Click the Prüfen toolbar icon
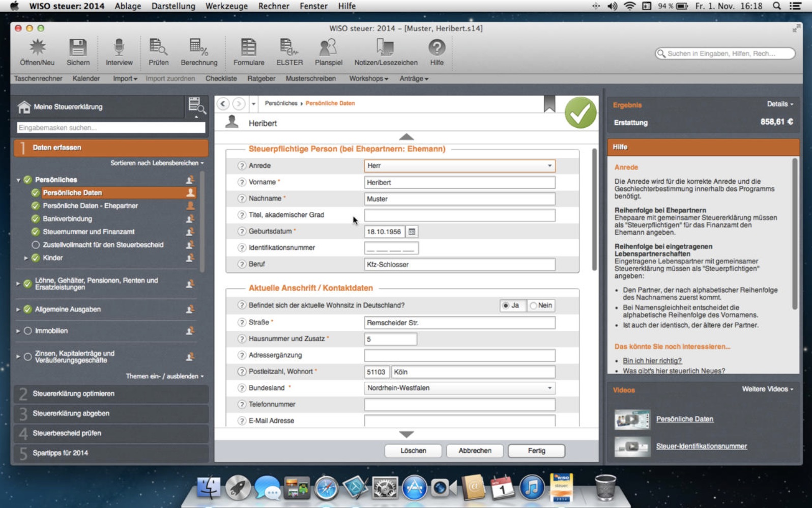Image resolution: width=812 pixels, height=508 pixels. [x=158, y=51]
